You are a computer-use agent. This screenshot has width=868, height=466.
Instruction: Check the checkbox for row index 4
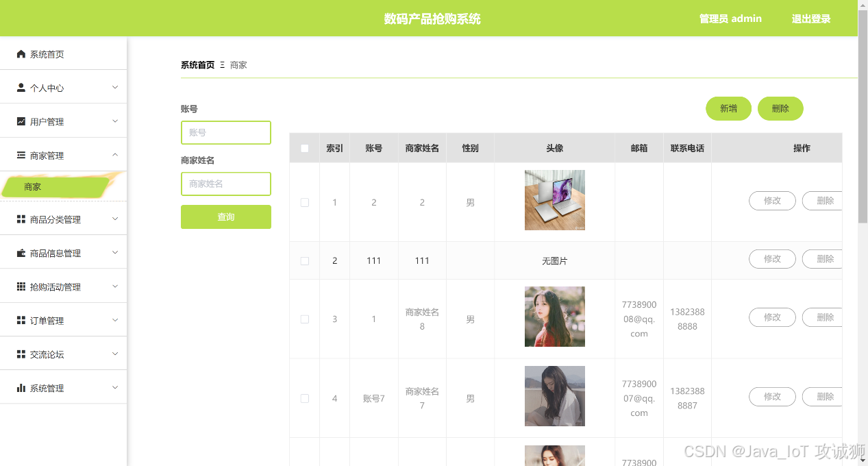pyautogui.click(x=305, y=398)
